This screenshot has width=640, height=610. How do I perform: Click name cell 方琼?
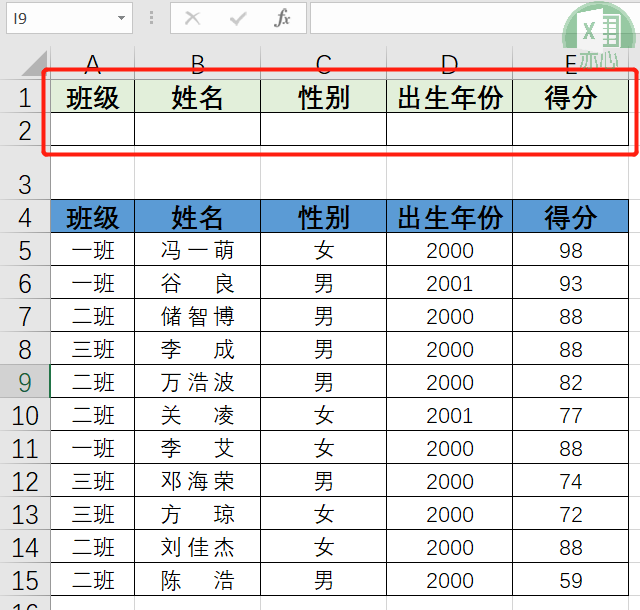coord(198,514)
